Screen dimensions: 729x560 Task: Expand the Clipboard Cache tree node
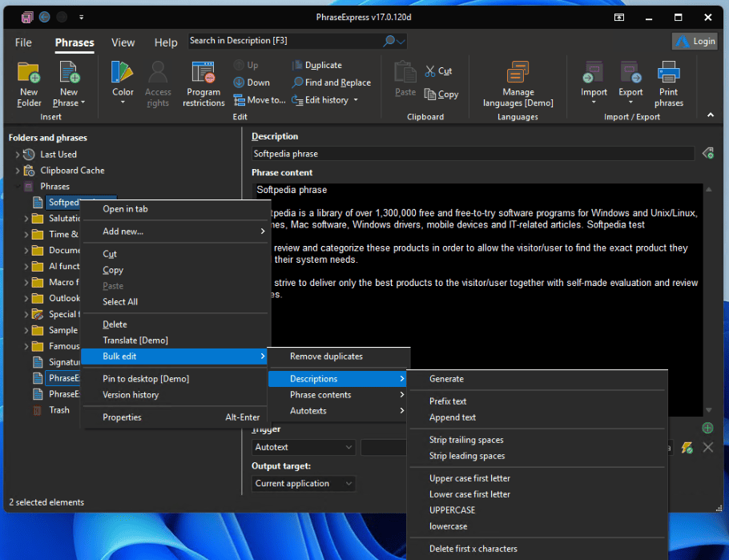click(18, 171)
